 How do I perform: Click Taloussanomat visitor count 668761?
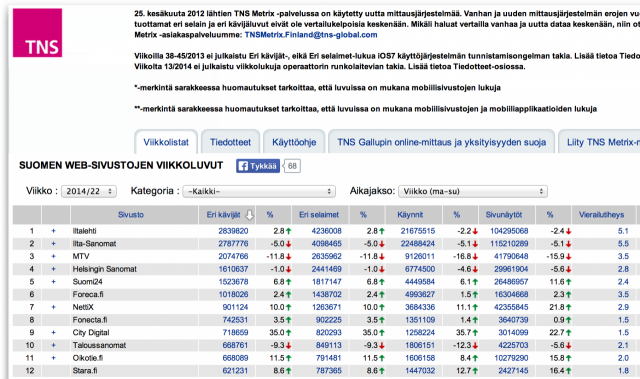(235, 345)
